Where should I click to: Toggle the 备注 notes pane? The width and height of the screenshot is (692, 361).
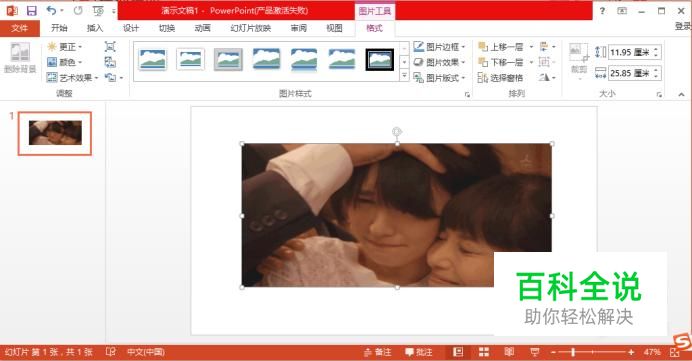coord(378,352)
